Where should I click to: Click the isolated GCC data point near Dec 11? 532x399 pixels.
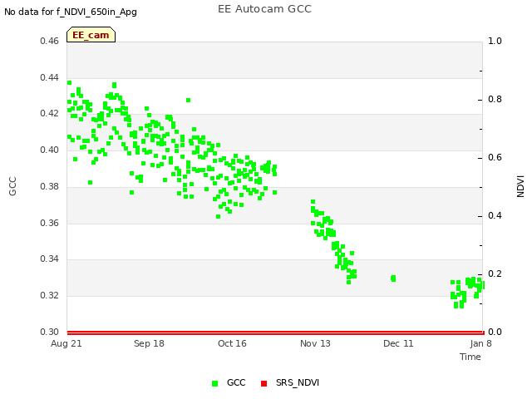(393, 278)
